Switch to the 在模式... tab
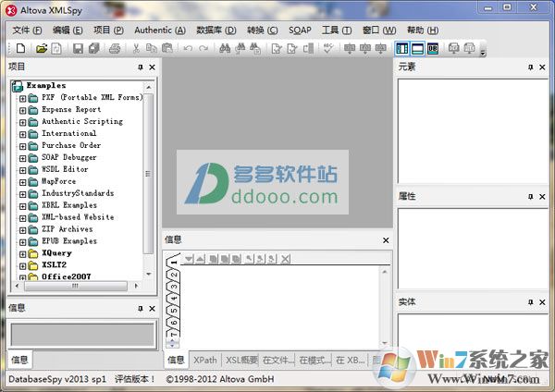The height and width of the screenshot is (392, 555). pos(315,361)
